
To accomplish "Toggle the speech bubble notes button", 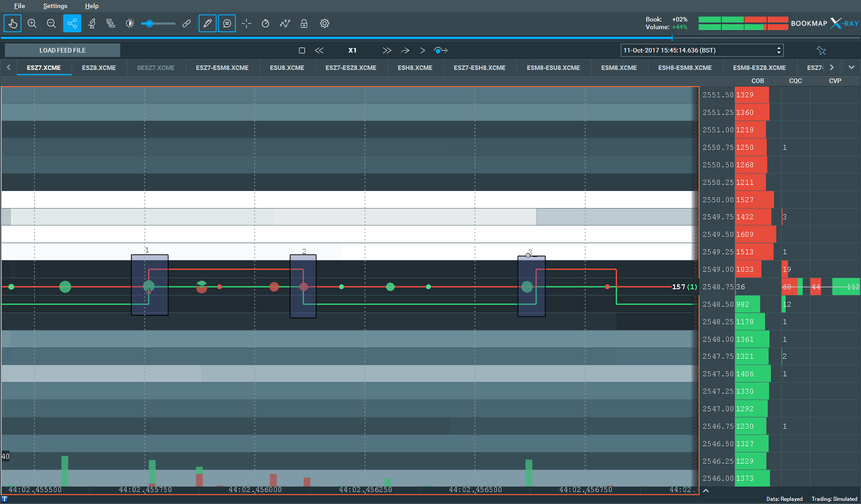I will pyautogui.click(x=227, y=24).
